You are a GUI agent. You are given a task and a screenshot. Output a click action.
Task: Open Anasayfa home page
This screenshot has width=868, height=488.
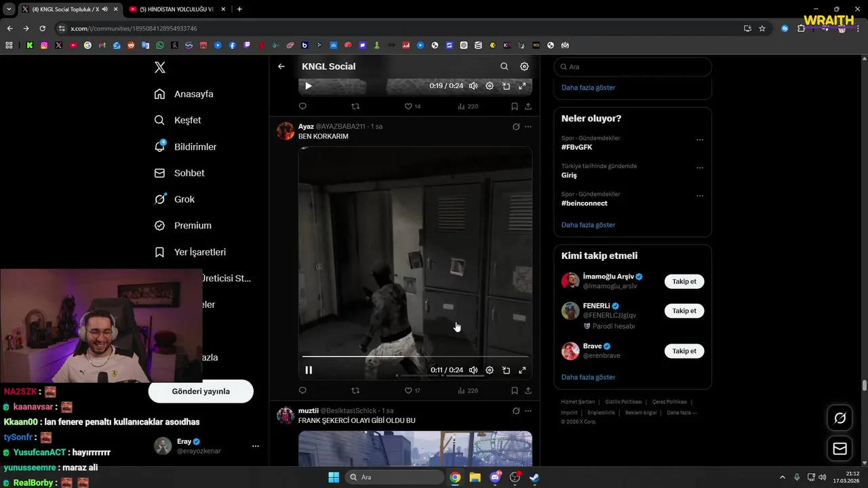[x=184, y=94]
